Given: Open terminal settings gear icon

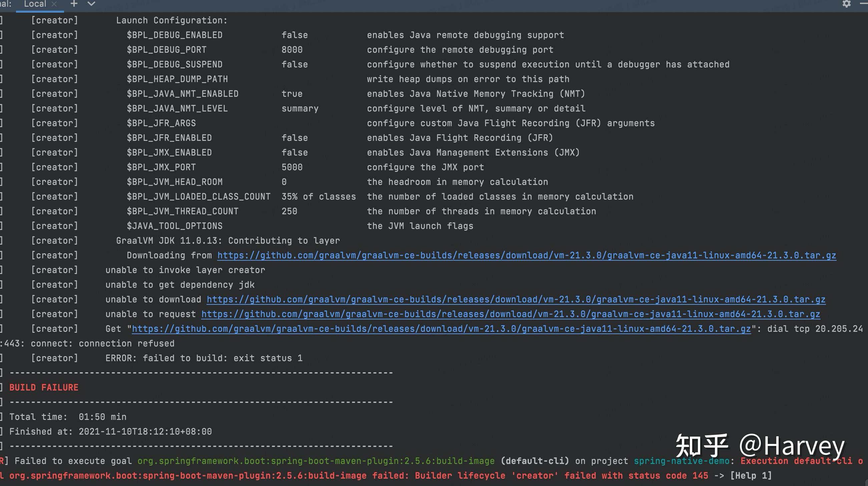Looking at the screenshot, I should tap(846, 4).
